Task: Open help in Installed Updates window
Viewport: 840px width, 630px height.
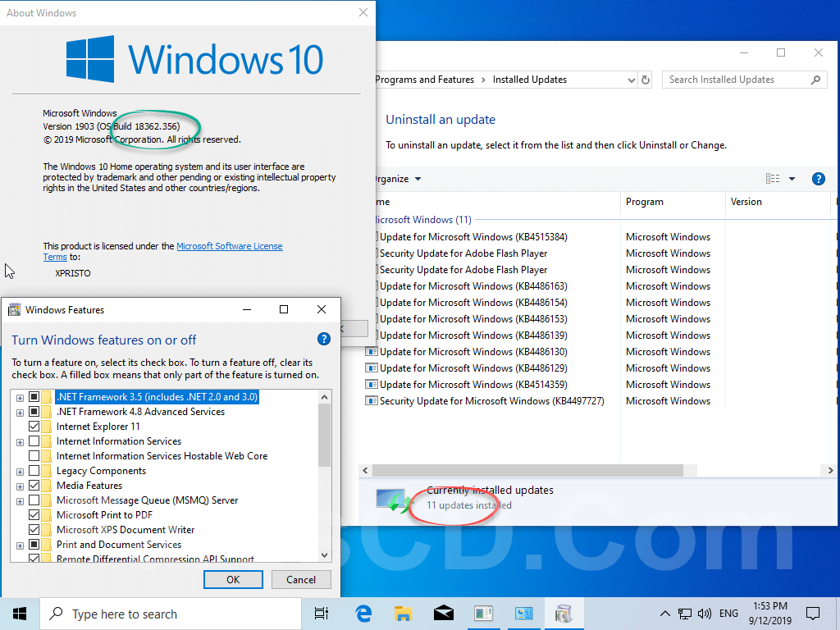Action: pos(818,179)
